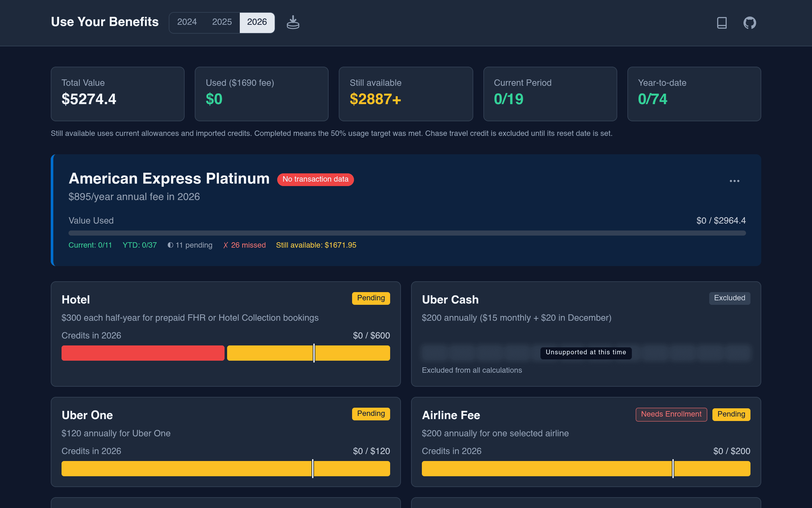Click the import data download icon
This screenshot has width=812, height=508.
click(293, 23)
